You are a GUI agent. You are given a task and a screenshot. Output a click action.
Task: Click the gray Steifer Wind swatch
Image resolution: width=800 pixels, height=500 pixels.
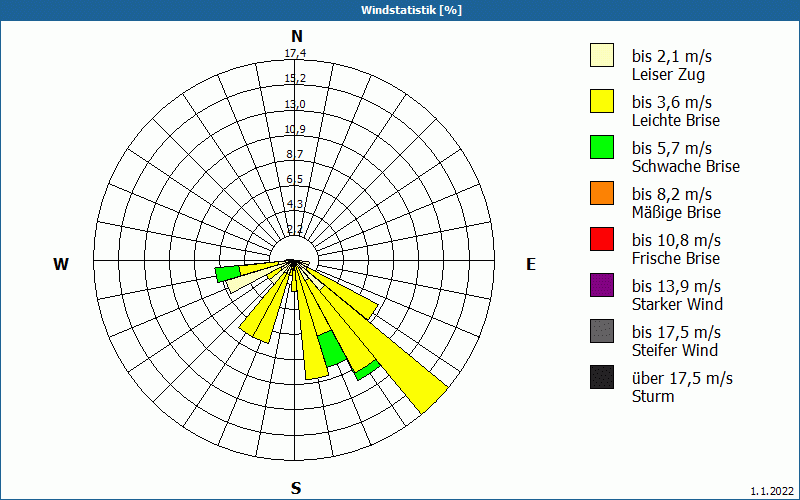click(602, 331)
